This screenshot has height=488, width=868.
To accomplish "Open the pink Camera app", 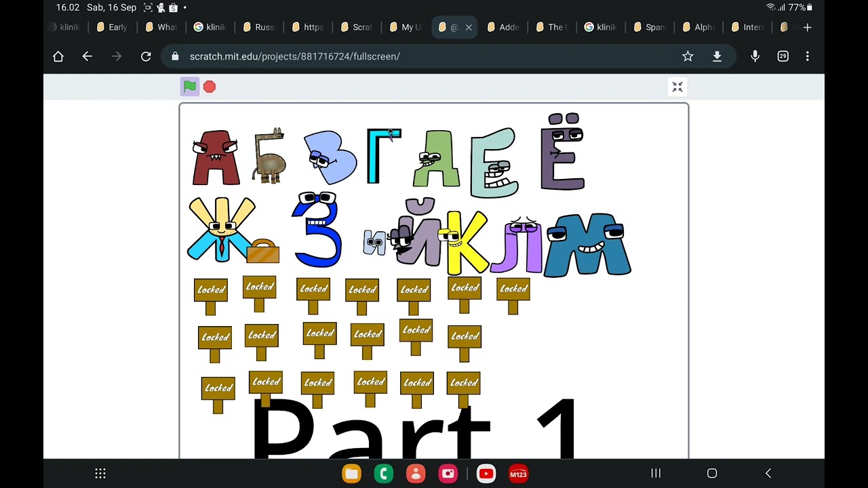I will coord(448,474).
